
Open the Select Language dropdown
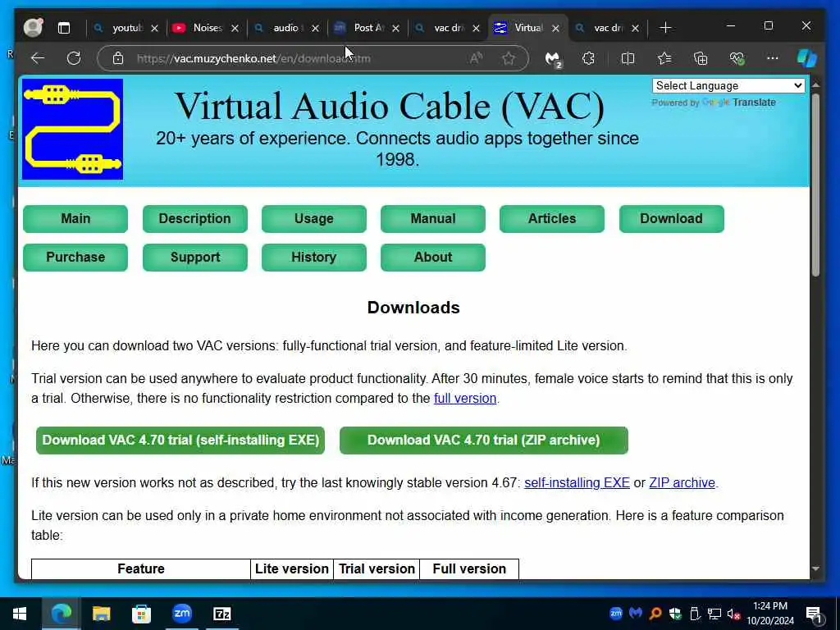point(728,85)
